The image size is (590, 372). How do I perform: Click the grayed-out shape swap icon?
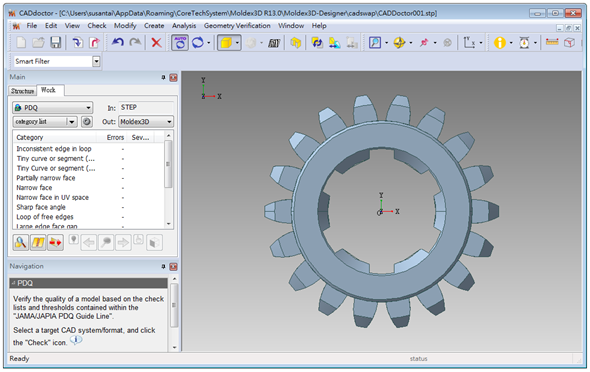click(352, 43)
